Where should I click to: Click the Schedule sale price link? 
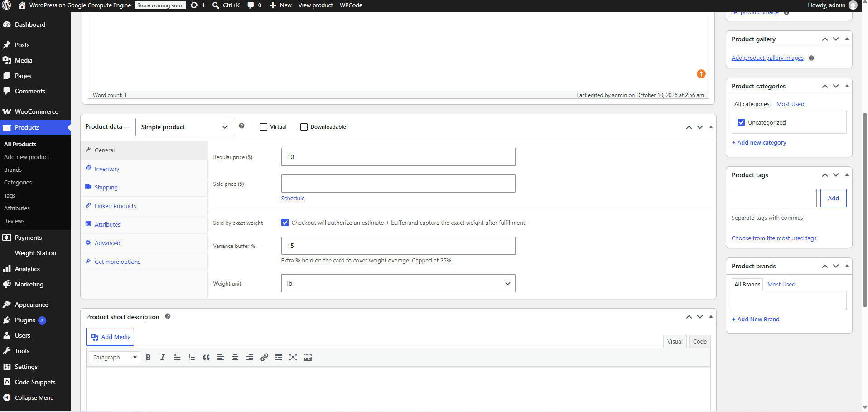point(293,198)
